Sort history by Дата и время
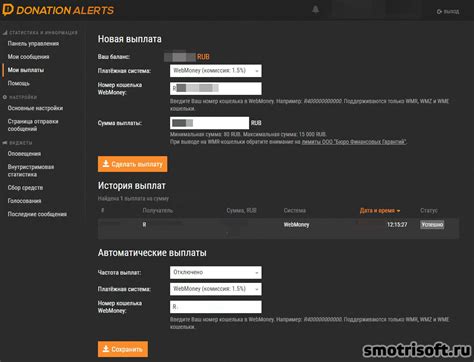The width and height of the screenshot is (474, 362). (380, 211)
